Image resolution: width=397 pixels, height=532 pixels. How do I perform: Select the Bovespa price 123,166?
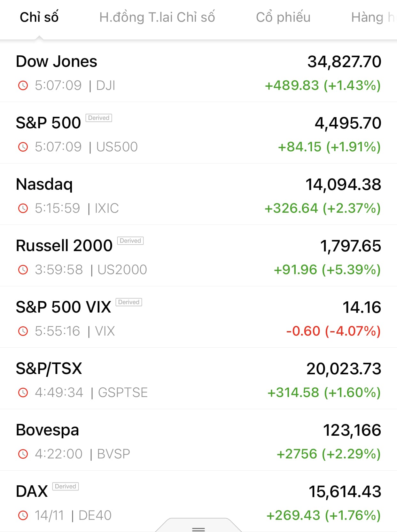[352, 430]
